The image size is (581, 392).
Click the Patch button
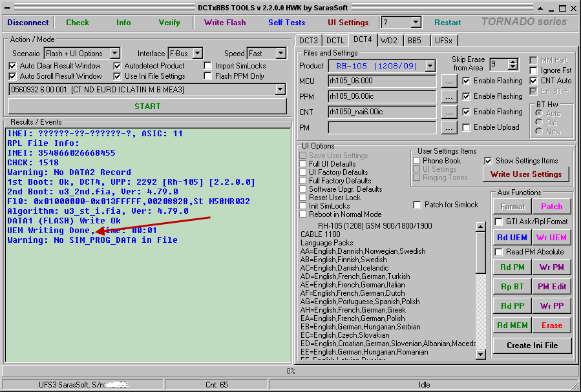point(551,207)
